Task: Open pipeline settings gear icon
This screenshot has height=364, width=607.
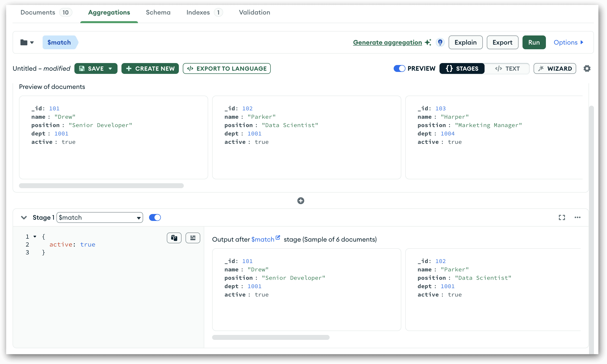Action: [x=587, y=68]
